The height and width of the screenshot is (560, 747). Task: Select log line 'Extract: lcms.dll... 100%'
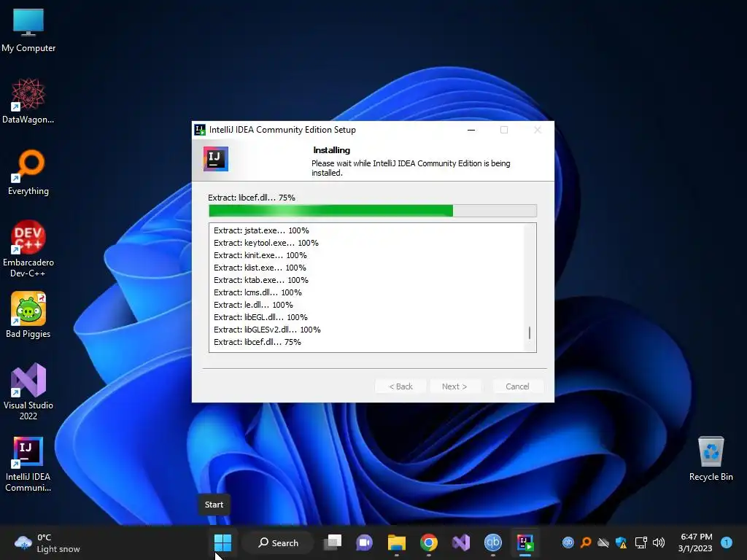tap(258, 292)
